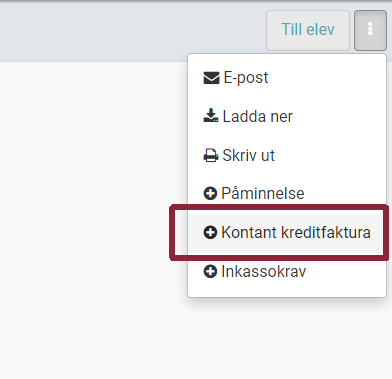
Task: Add a debt collection claim via Inkassokrav
Action: point(287,271)
